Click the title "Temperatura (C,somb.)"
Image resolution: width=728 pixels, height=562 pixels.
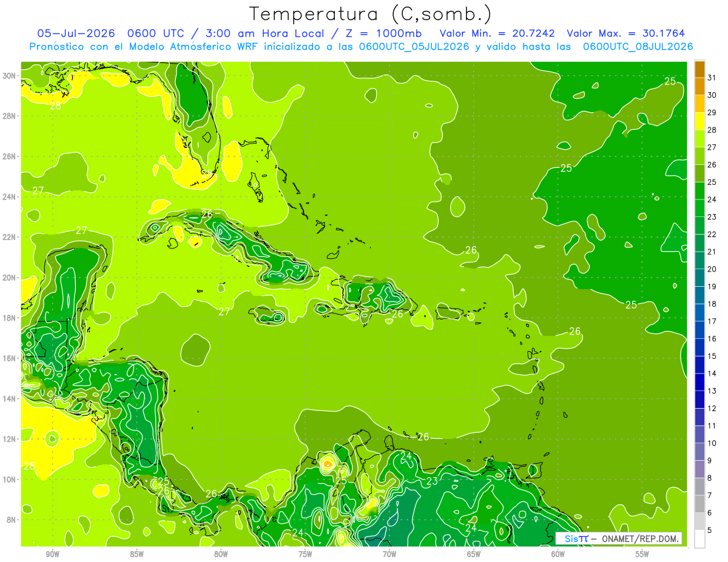[371, 14]
